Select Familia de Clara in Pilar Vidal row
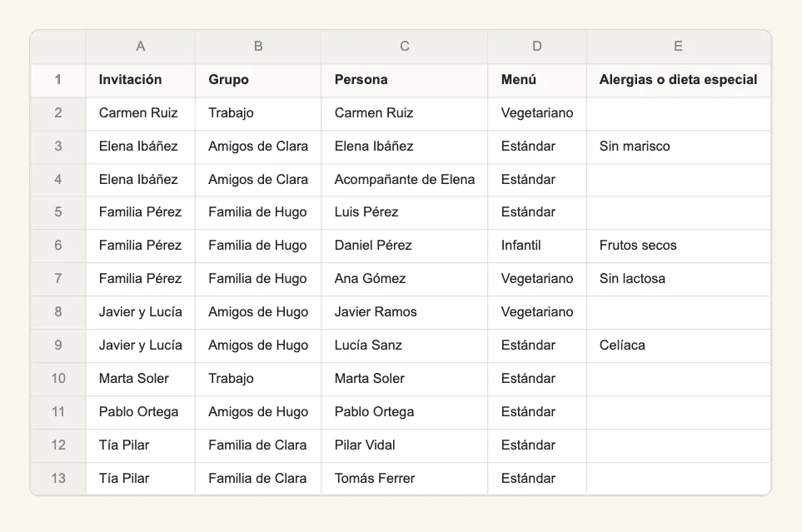802x532 pixels. click(258, 445)
